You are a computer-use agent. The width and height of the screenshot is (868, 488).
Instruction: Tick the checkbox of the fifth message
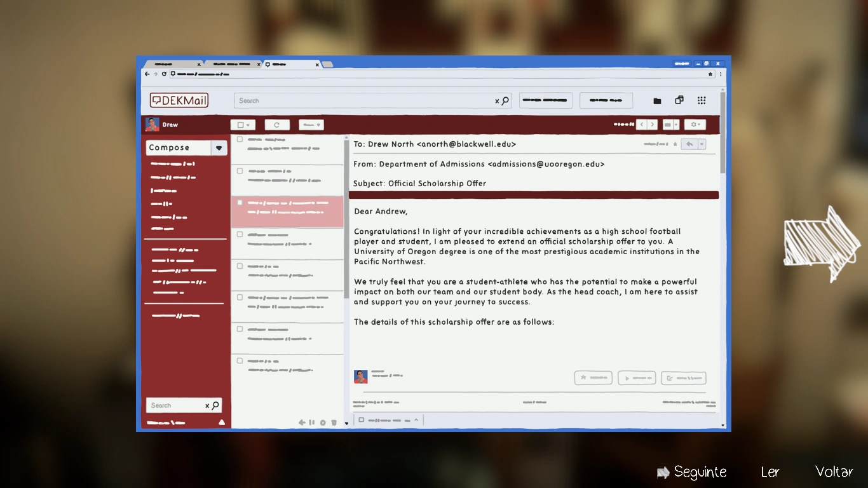coord(240,266)
